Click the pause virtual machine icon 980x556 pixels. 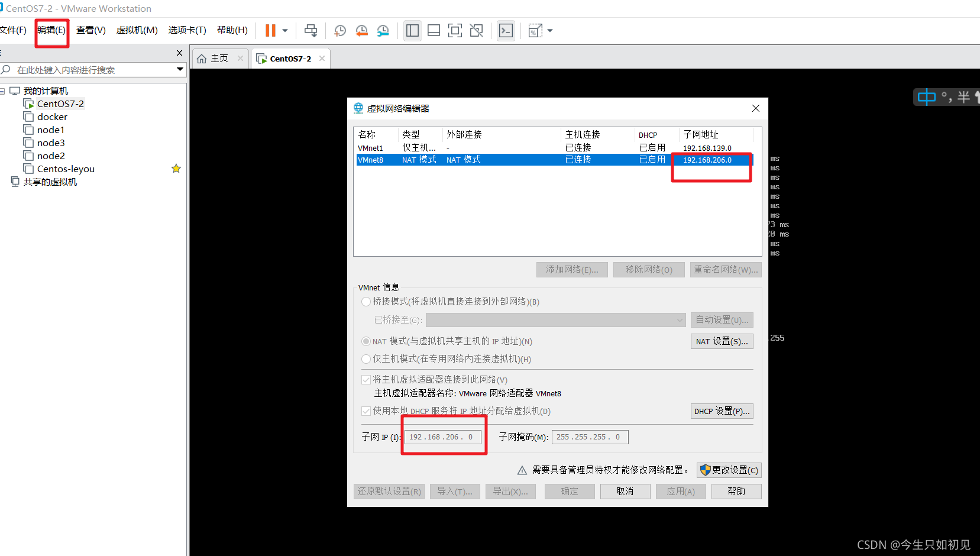tap(270, 31)
